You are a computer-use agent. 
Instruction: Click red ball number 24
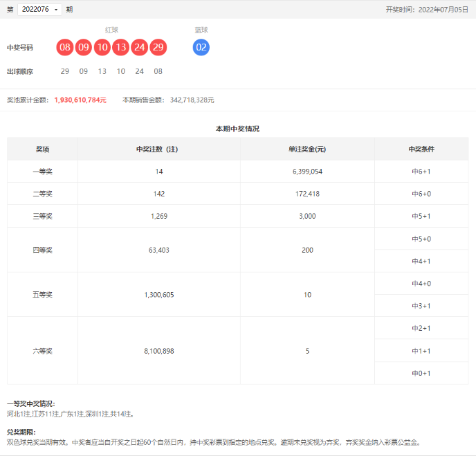pyautogui.click(x=139, y=47)
